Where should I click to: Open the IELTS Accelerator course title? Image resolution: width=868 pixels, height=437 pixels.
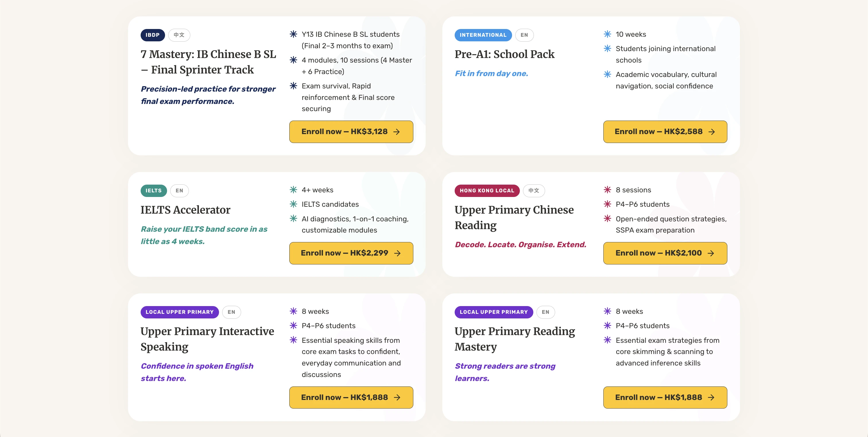point(185,210)
